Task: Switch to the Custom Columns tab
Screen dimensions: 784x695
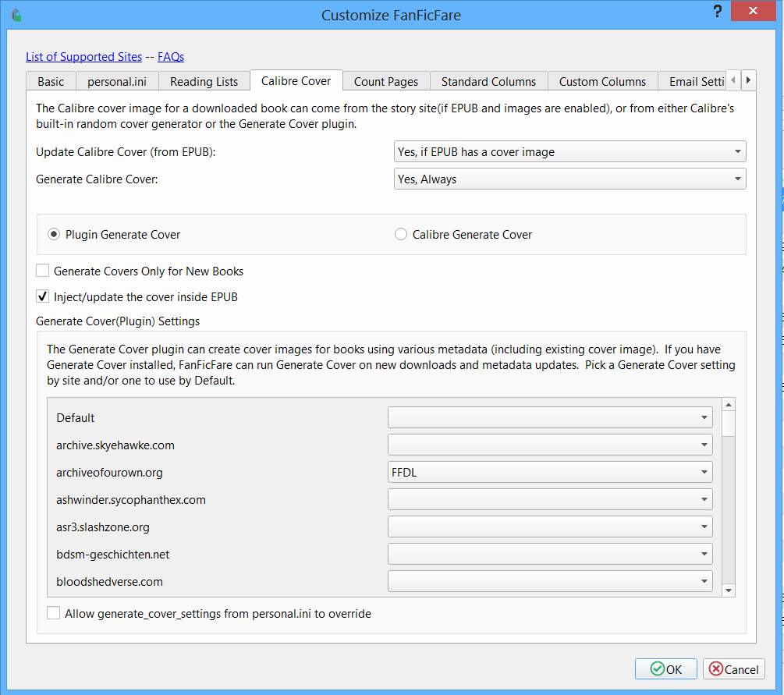Action: (x=602, y=81)
